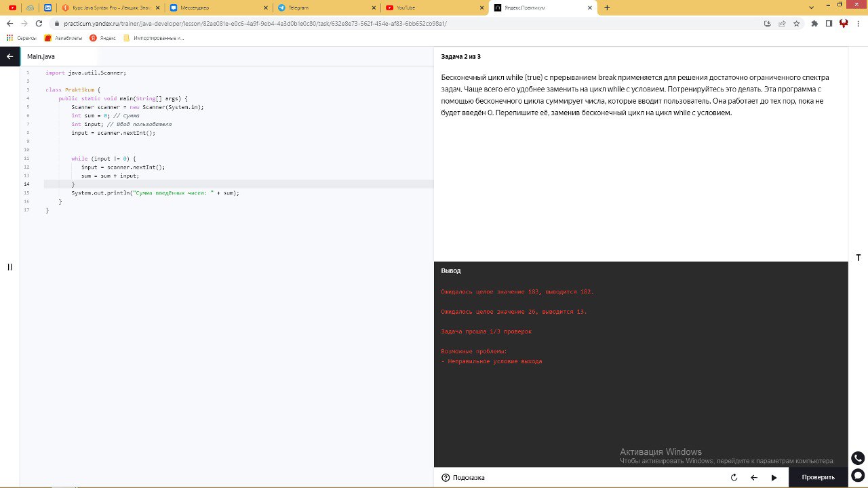Open the Chrome three-dot menu

tap(857, 23)
